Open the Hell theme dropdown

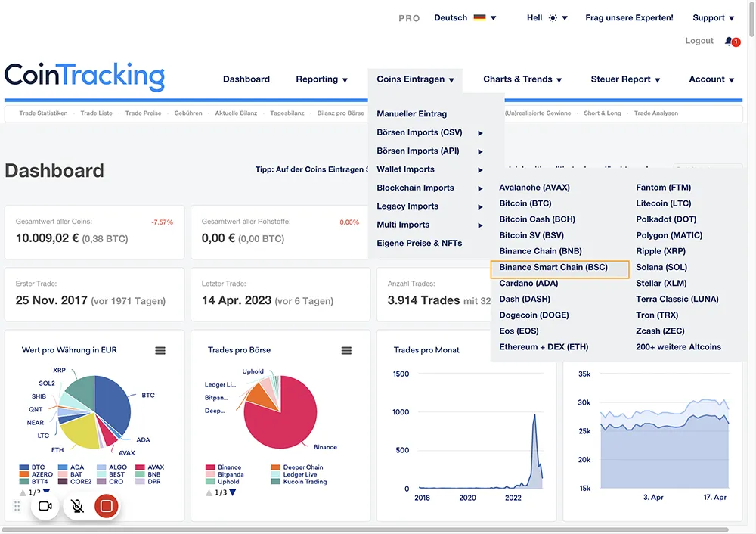[547, 17]
